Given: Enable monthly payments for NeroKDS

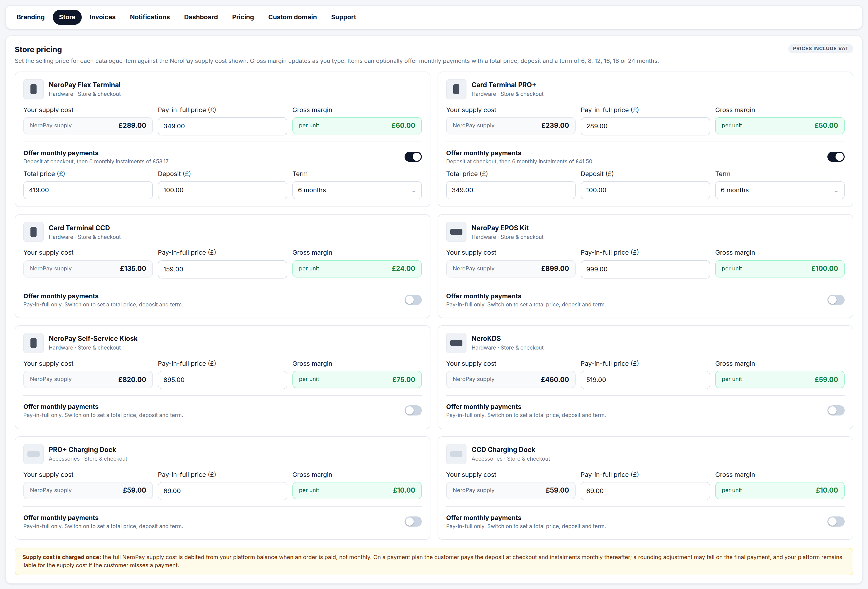Looking at the screenshot, I should pos(836,411).
